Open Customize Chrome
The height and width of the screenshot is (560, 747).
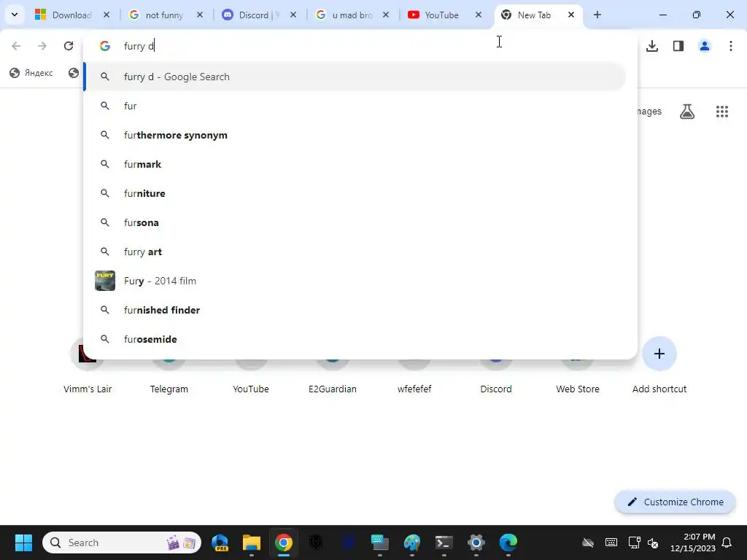click(675, 502)
